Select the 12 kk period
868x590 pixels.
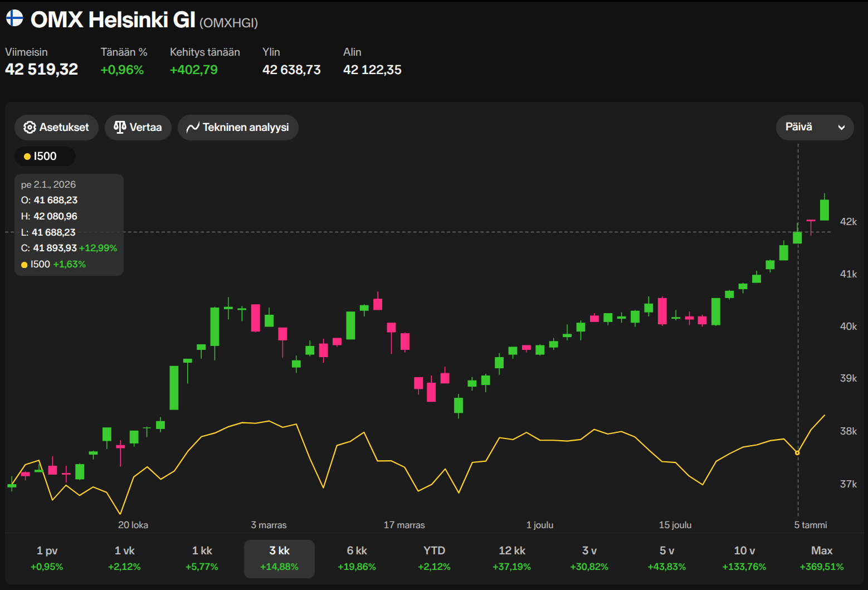click(x=511, y=558)
